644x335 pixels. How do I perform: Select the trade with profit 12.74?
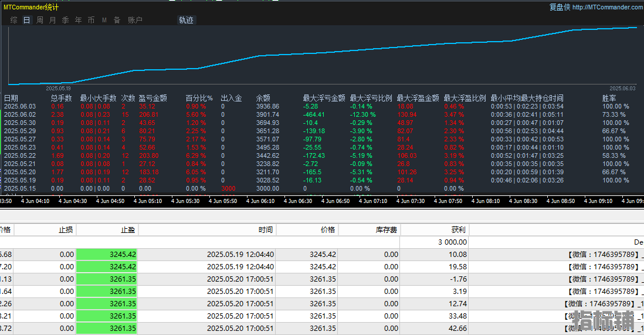457,304
